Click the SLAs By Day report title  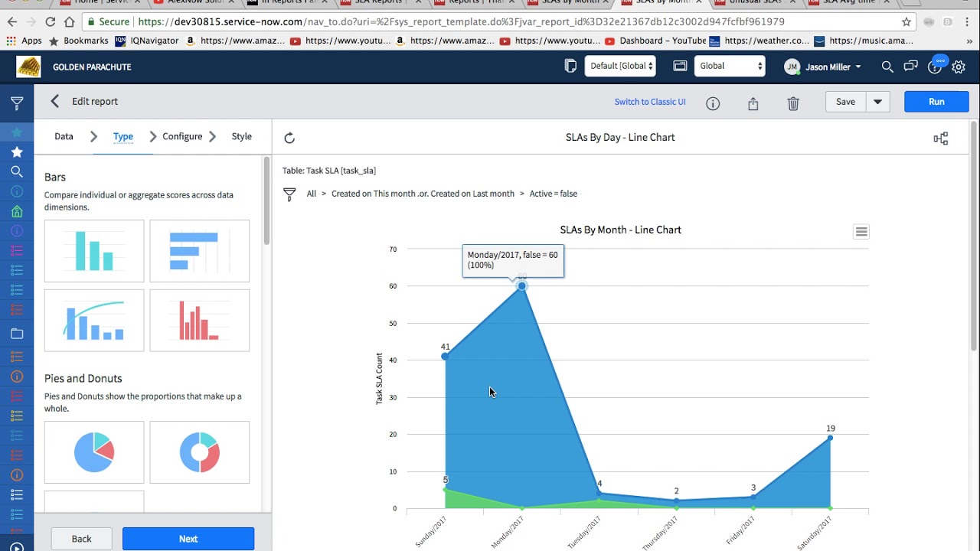point(620,138)
